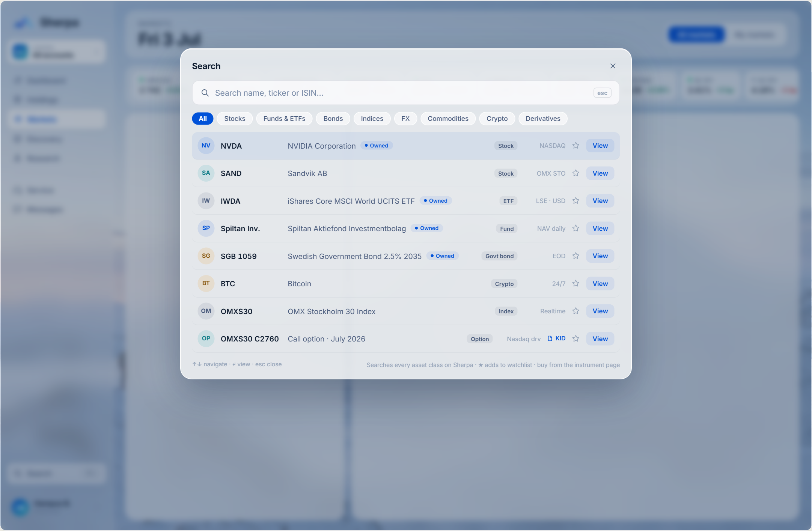The image size is (812, 531).
Task: Select the All filter tab
Action: point(203,119)
